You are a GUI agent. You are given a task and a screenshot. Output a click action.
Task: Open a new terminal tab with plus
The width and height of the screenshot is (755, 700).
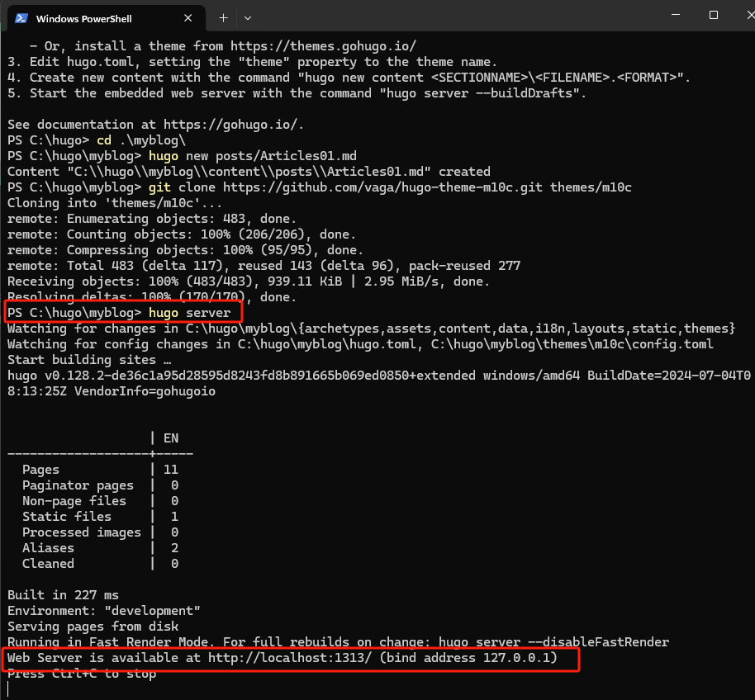point(223,18)
